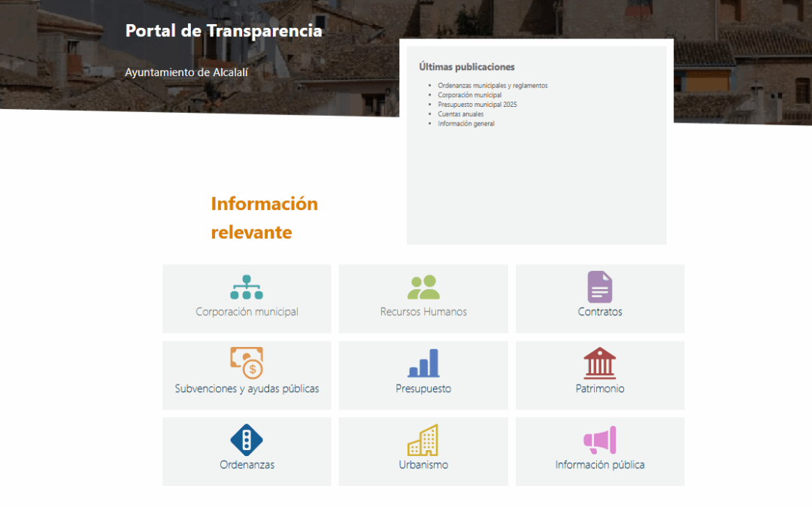
Task: Click the yellow Urbanismo buildings icon
Action: [423, 440]
